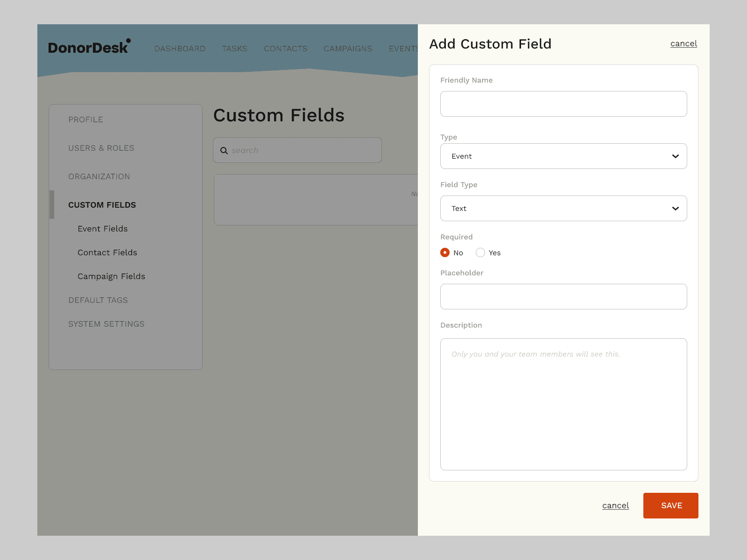Go to the Tasks nav item
747x560 pixels.
(234, 49)
